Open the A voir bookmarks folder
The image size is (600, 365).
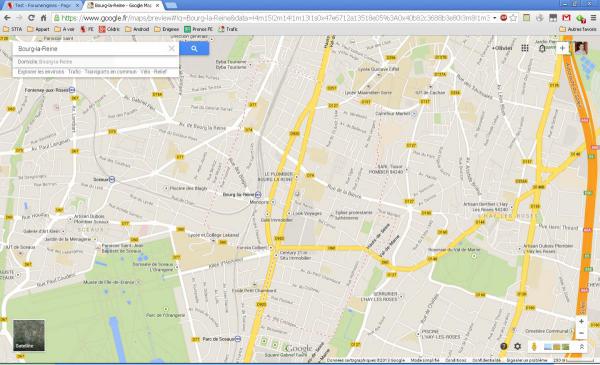[x=64, y=29]
